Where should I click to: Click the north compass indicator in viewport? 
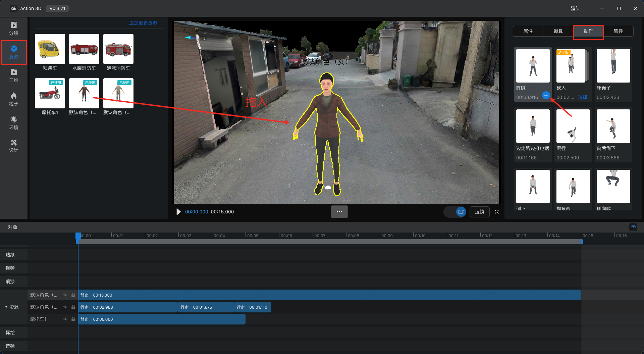click(195, 38)
